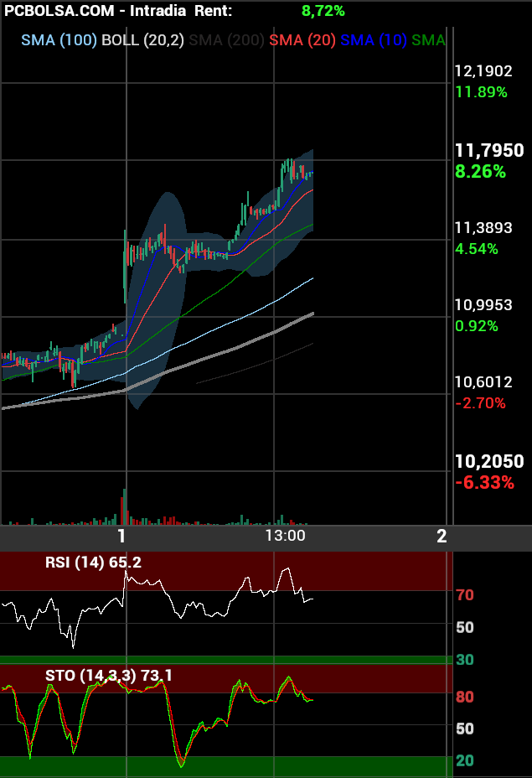The height and width of the screenshot is (778, 532).
Task: Click the 13:00 time axis label
Action: 286,536
